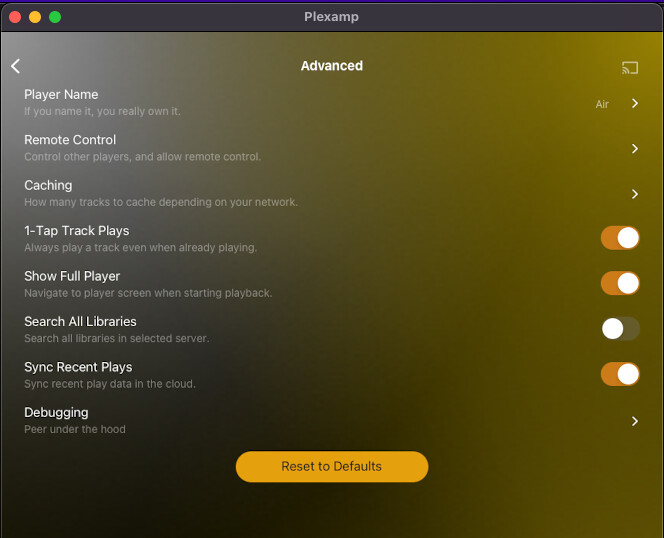Click the Advanced page title
664x538 pixels.
332,66
